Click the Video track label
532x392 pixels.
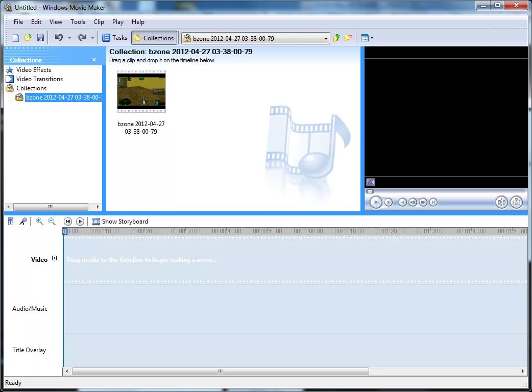pos(39,260)
